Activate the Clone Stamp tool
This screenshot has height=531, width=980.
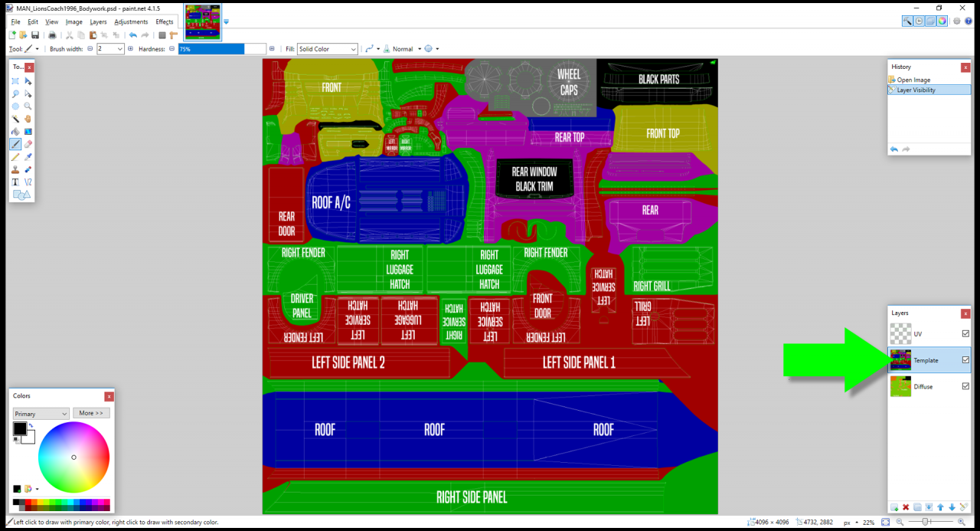(x=15, y=169)
